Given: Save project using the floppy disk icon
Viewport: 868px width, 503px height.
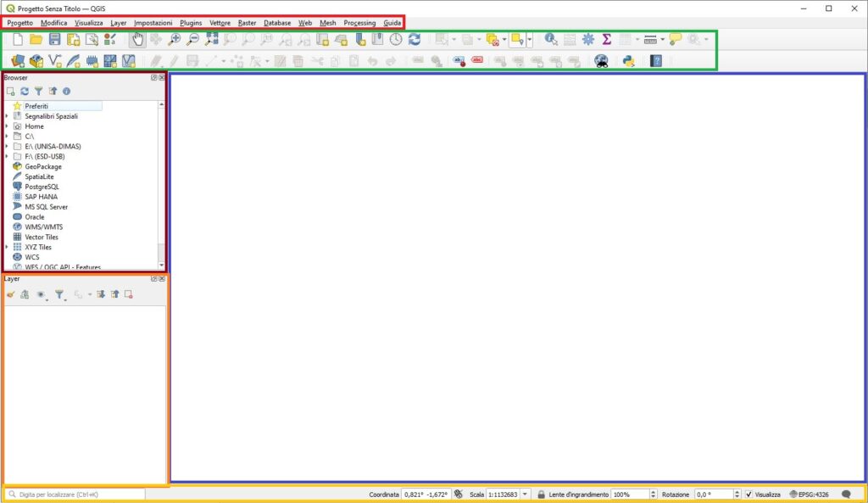Looking at the screenshot, I should (x=54, y=39).
